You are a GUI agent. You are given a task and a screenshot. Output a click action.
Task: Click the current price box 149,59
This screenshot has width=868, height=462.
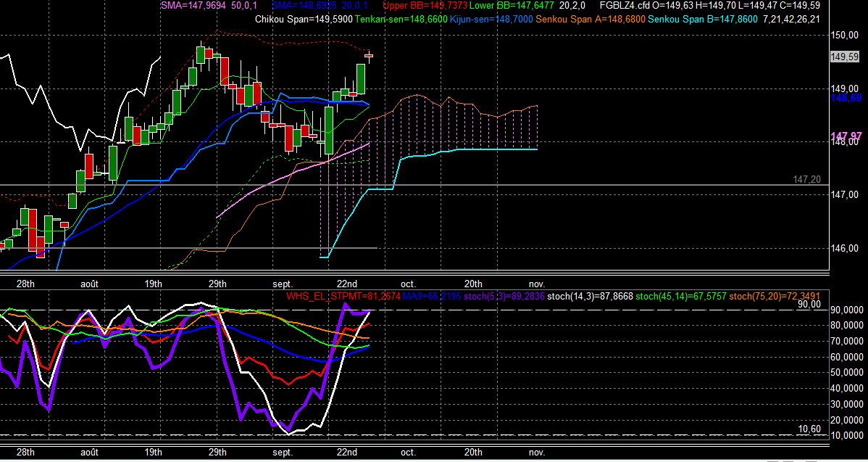pyautogui.click(x=845, y=57)
